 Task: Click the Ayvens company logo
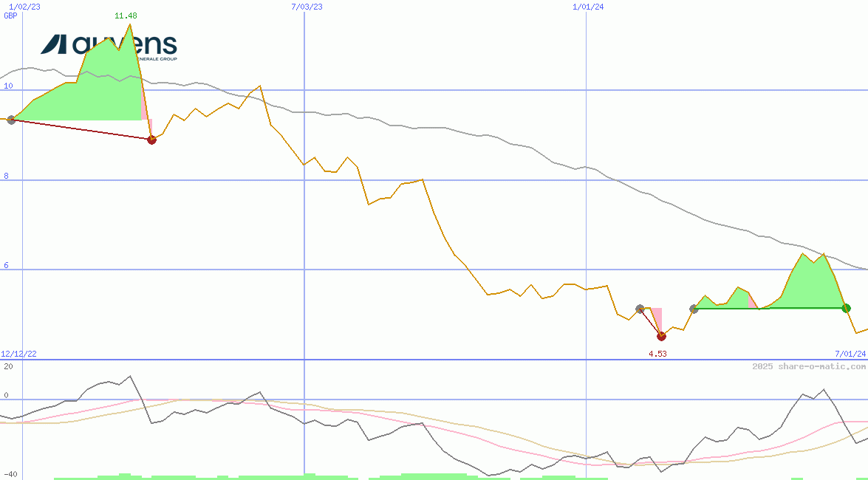(109, 46)
